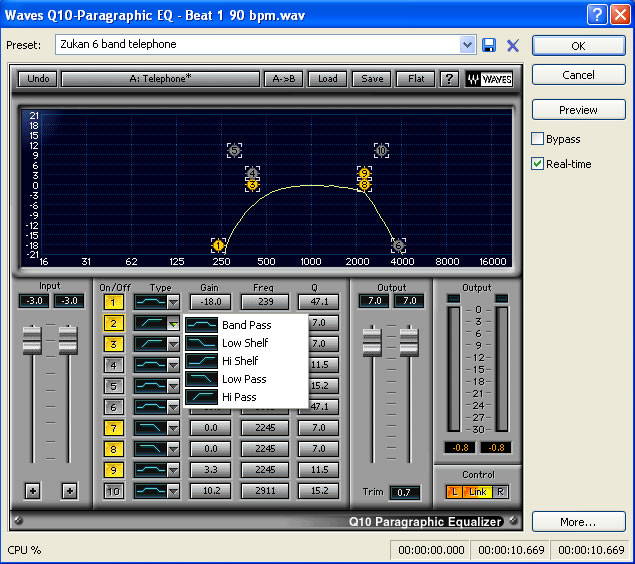Click the Waves logo button

click(x=489, y=79)
